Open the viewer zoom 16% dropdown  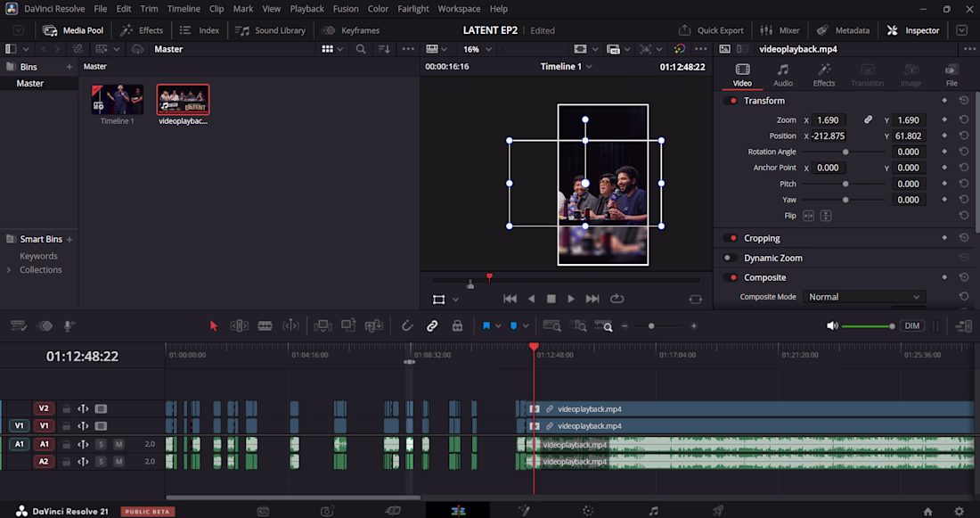pyautogui.click(x=478, y=49)
